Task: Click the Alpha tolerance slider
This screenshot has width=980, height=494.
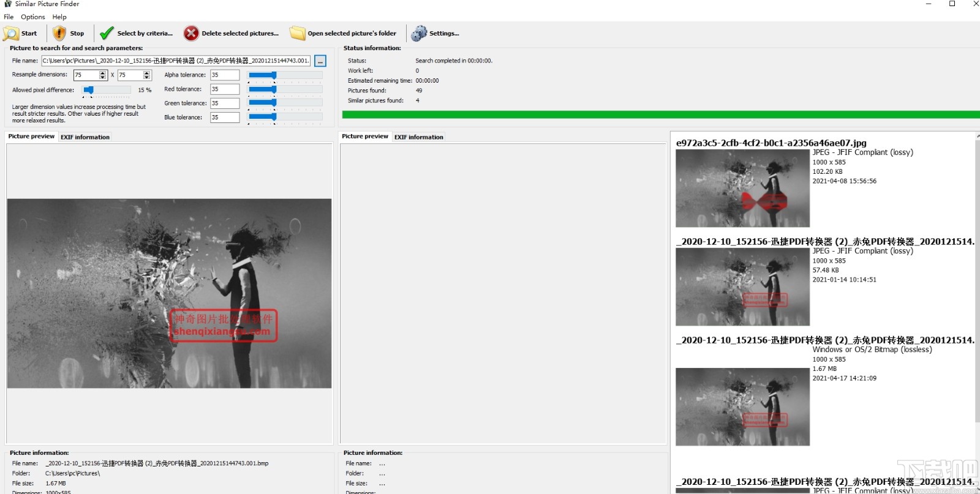Action: point(285,75)
